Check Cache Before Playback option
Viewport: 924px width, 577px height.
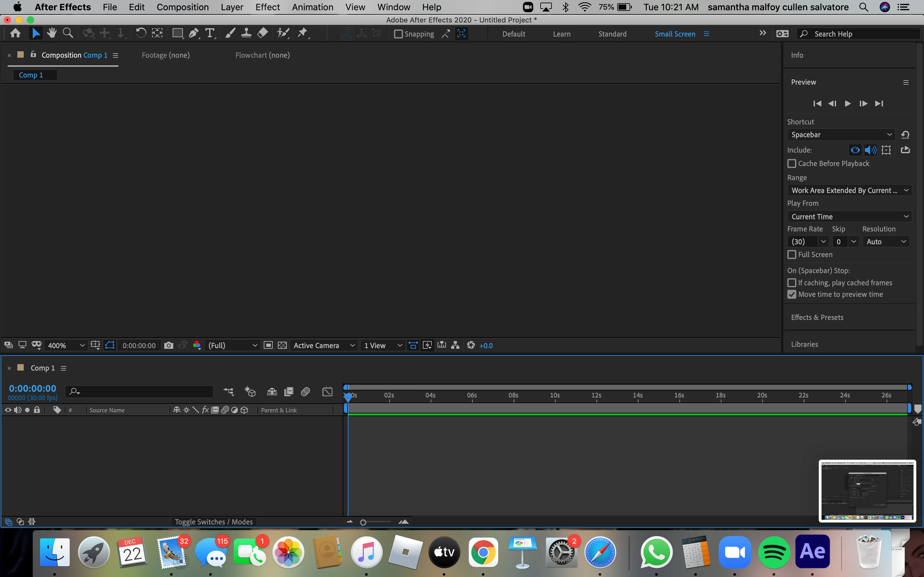[x=792, y=163]
